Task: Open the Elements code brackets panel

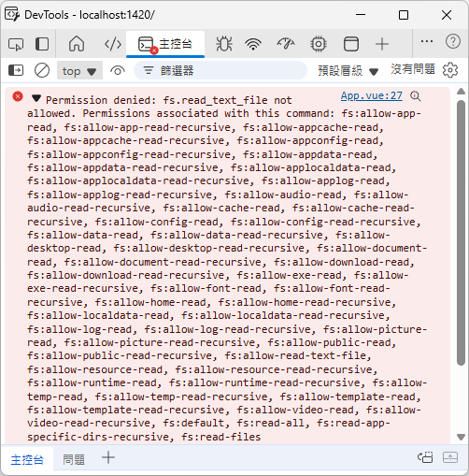Action: tap(113, 44)
